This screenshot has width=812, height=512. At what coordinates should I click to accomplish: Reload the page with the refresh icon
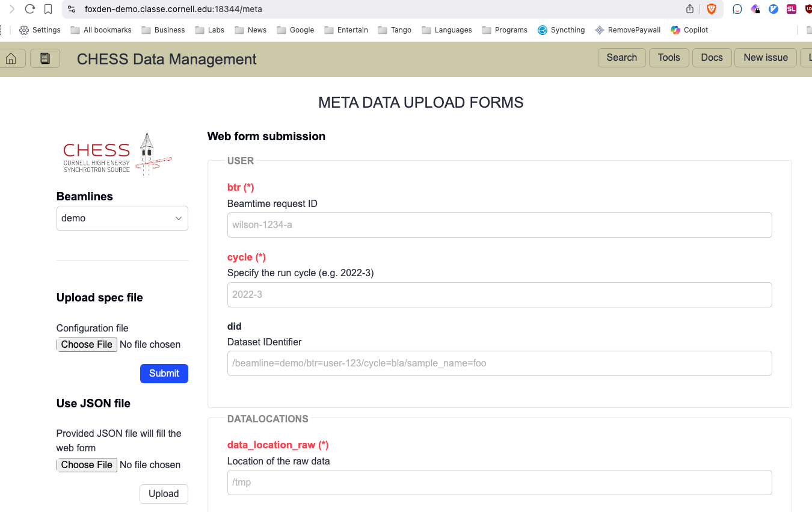pyautogui.click(x=30, y=9)
